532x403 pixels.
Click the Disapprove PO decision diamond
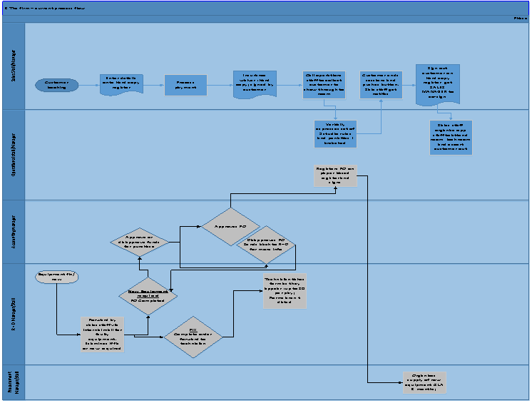[x=265, y=245]
